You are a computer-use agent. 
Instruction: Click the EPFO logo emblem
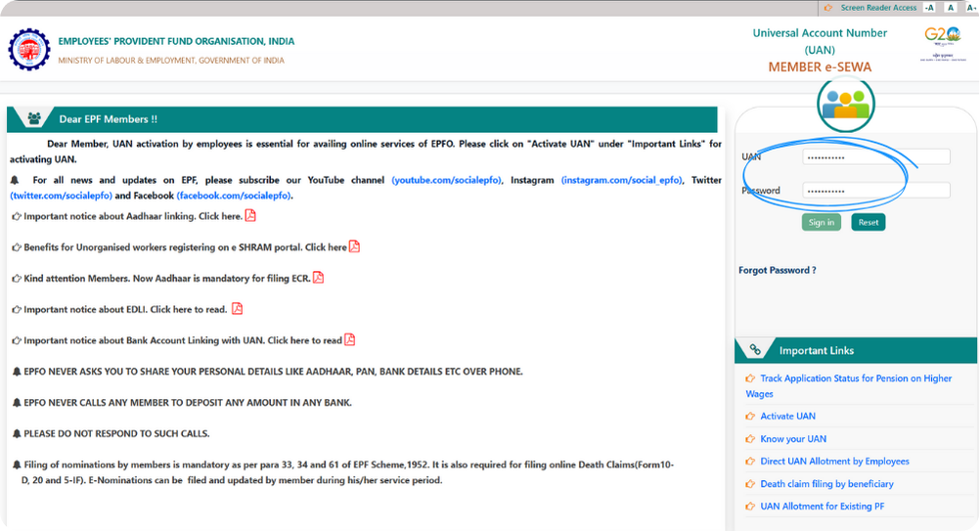[28, 50]
